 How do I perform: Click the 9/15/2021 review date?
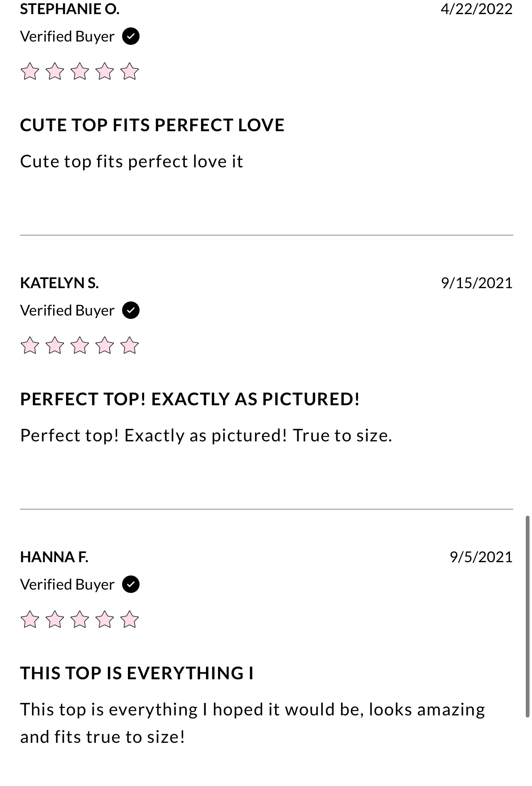click(x=477, y=283)
